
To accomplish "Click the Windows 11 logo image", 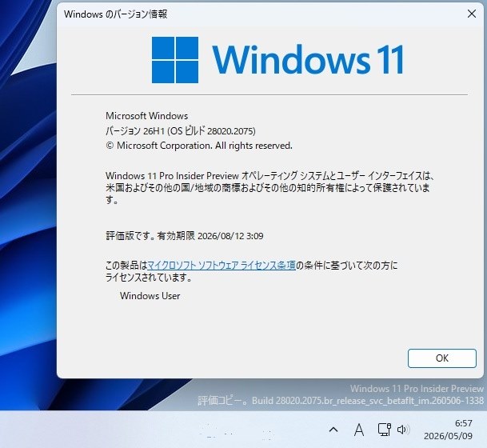I will pyautogui.click(x=277, y=60).
